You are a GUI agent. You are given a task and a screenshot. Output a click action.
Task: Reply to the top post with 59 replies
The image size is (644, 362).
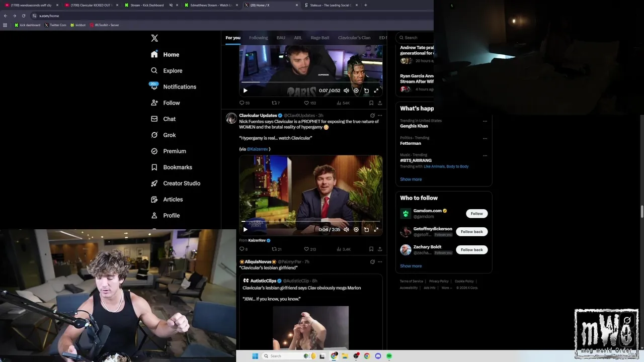[x=244, y=103]
